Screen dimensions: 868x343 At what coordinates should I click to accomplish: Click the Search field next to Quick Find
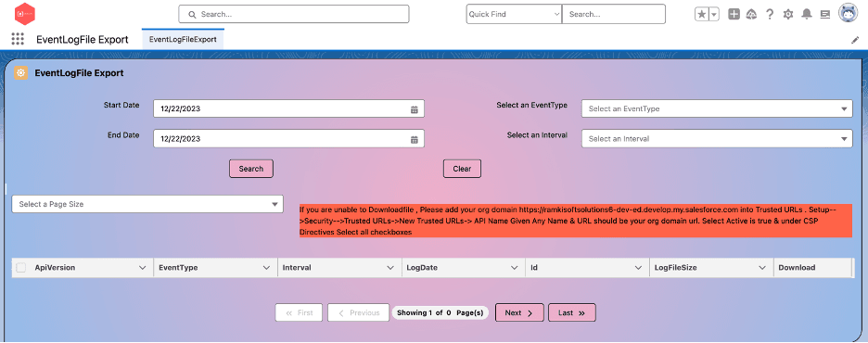(x=613, y=15)
